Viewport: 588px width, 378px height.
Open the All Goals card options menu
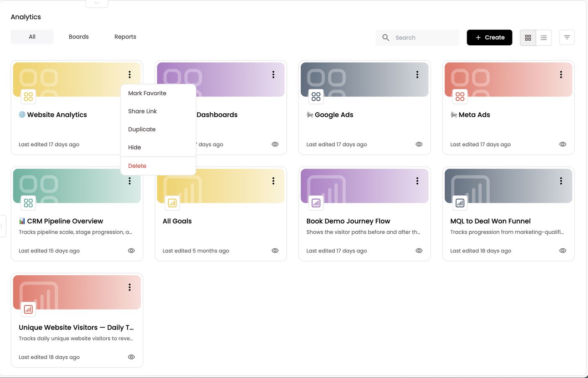click(273, 181)
